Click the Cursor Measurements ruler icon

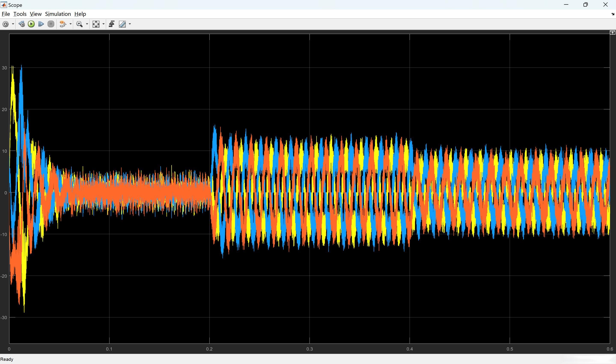(122, 24)
